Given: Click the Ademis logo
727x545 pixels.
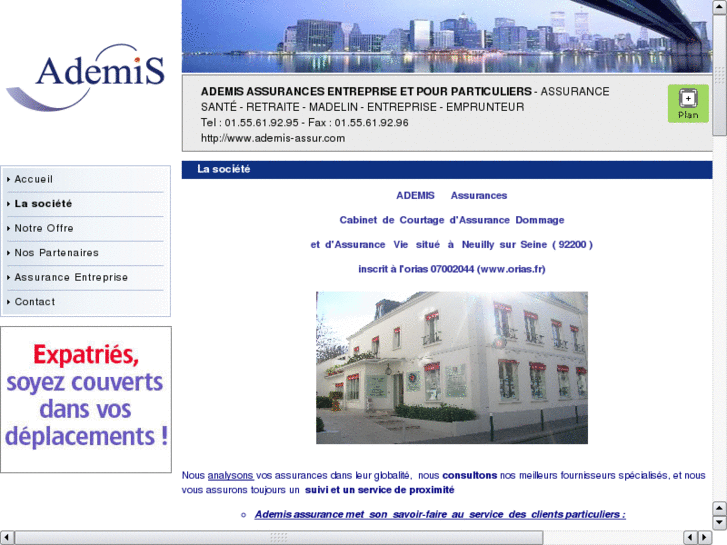Looking at the screenshot, I should 86,77.
